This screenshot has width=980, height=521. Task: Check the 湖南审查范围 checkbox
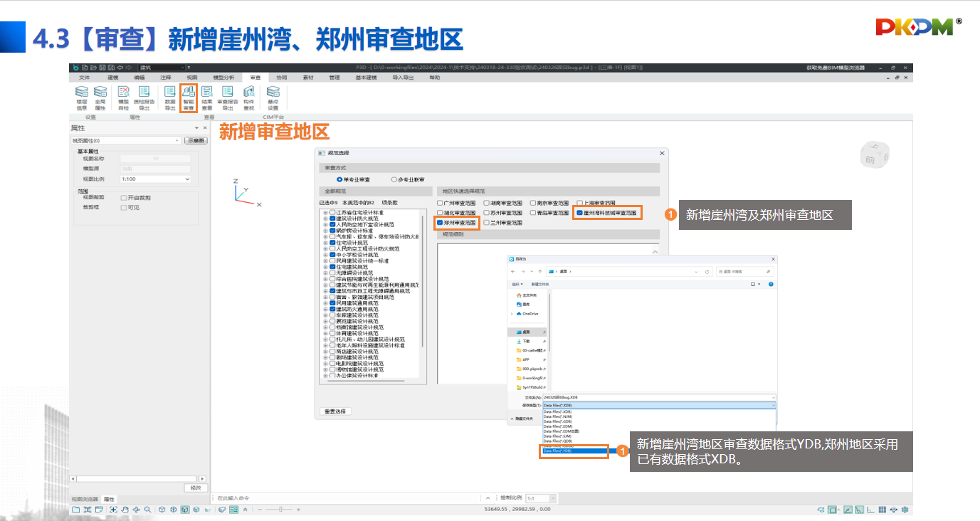[487, 203]
